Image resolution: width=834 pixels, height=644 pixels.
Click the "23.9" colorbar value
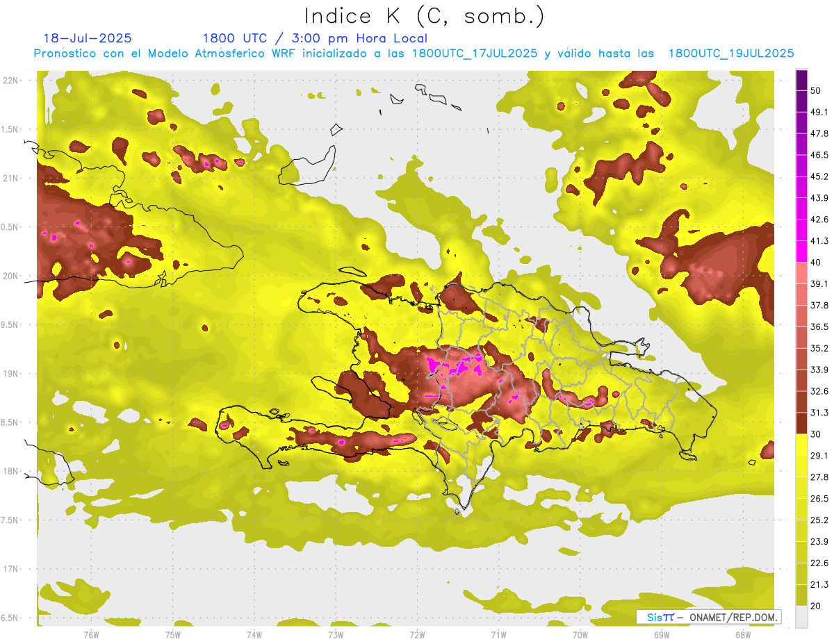tap(819, 542)
